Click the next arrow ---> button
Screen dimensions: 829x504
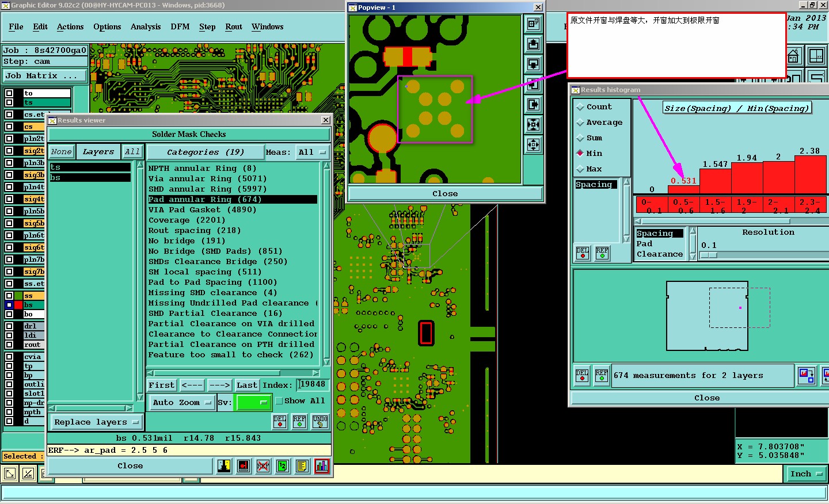(x=219, y=385)
